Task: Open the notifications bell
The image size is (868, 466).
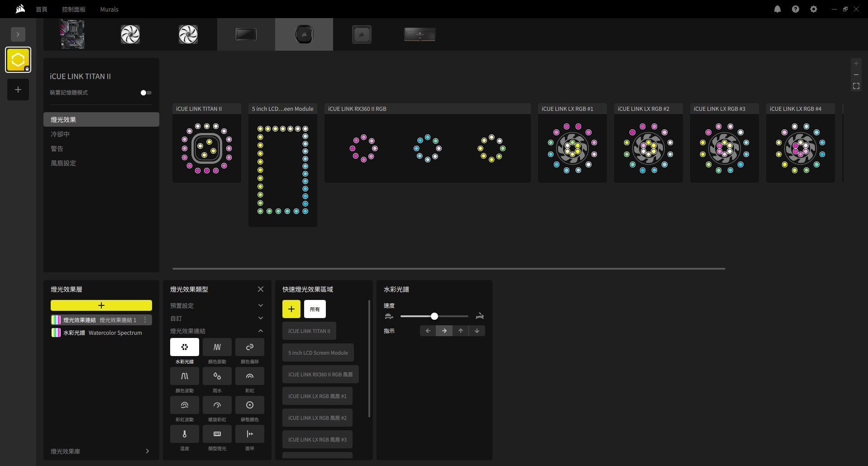Action: 777,9
